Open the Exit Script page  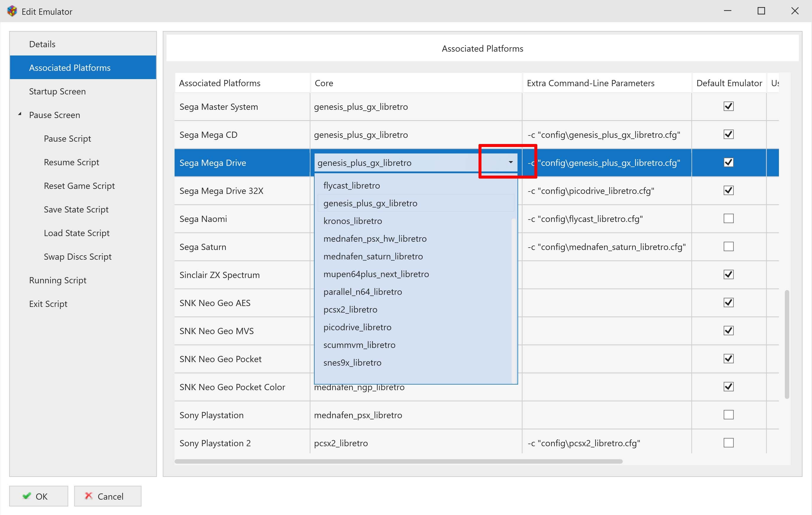83,303
